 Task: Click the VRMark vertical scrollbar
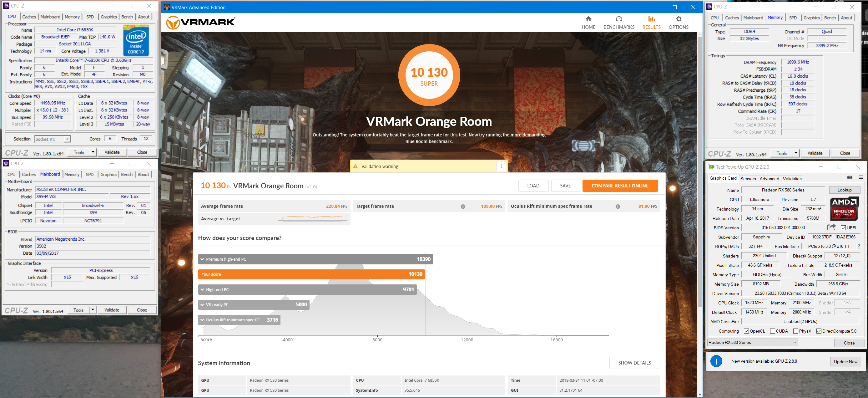pos(699,172)
